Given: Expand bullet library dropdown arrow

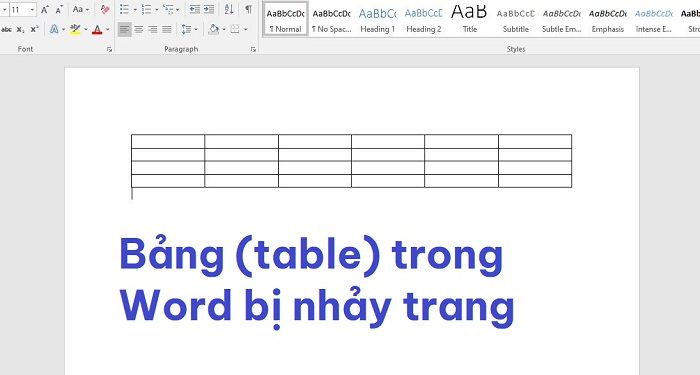Looking at the screenshot, I should click(x=135, y=9).
